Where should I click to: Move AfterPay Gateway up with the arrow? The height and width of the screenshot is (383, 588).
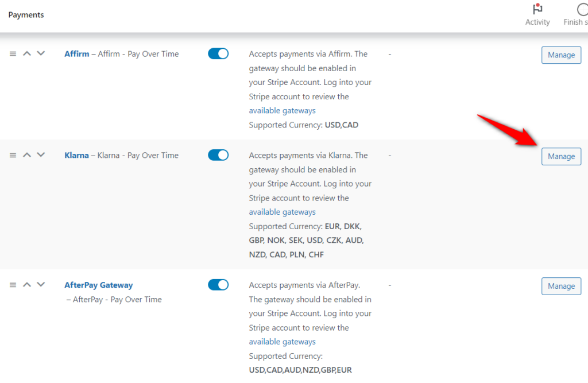[27, 285]
